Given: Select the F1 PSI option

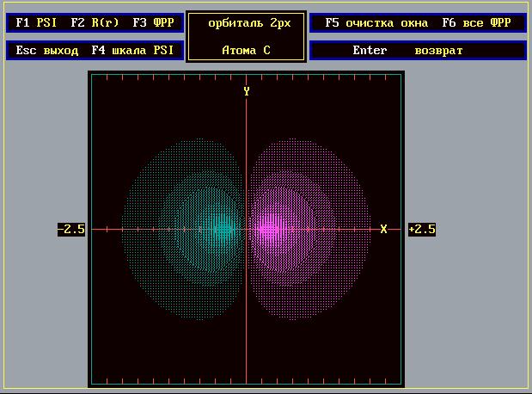Looking at the screenshot, I should 36,22.
